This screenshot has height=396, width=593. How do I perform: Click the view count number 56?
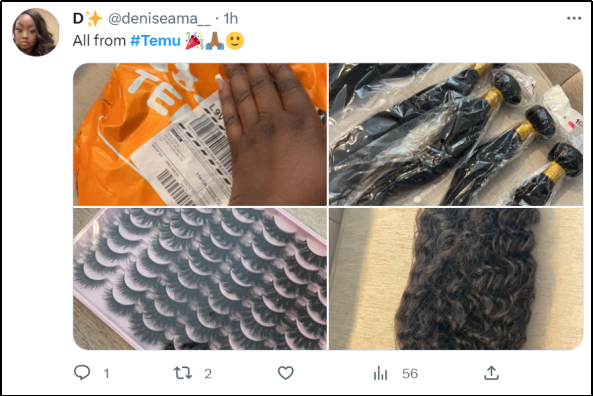tap(410, 374)
